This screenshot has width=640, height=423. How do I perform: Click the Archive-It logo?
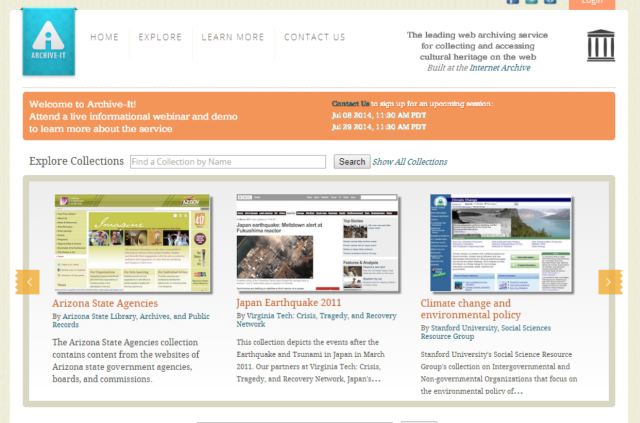coord(47,43)
